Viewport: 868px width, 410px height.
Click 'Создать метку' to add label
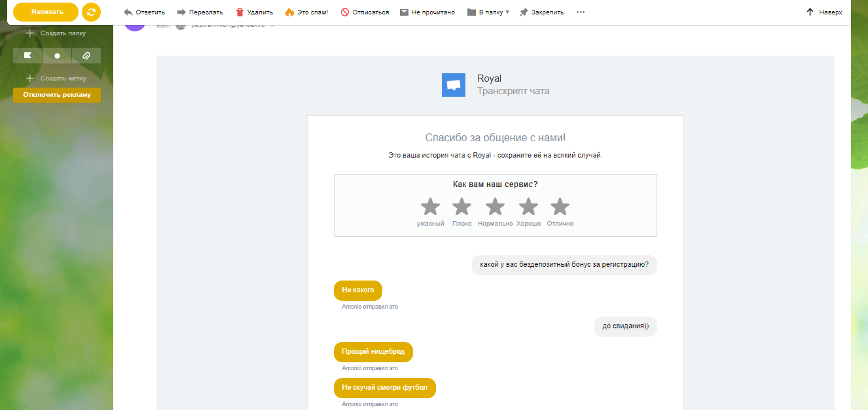pos(56,78)
